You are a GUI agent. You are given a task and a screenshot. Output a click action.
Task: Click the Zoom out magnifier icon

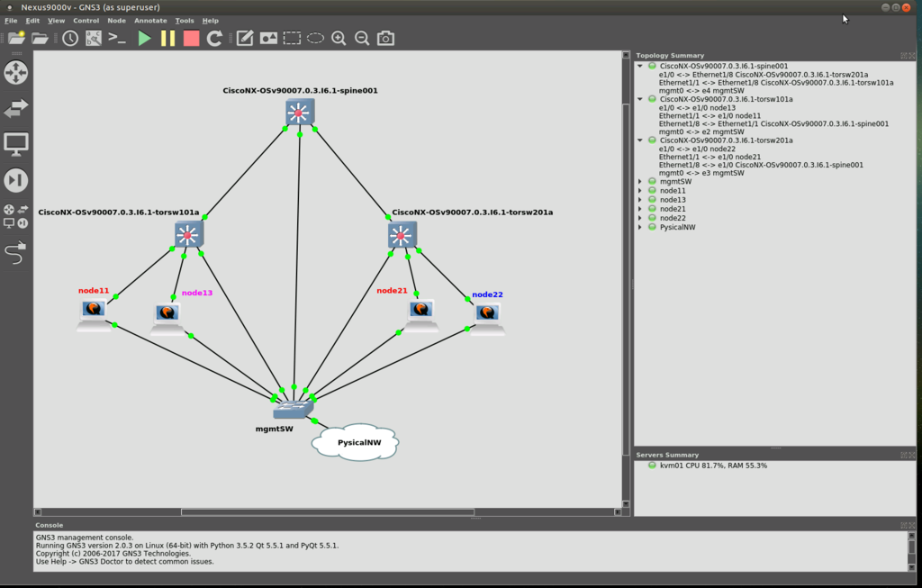coord(362,38)
